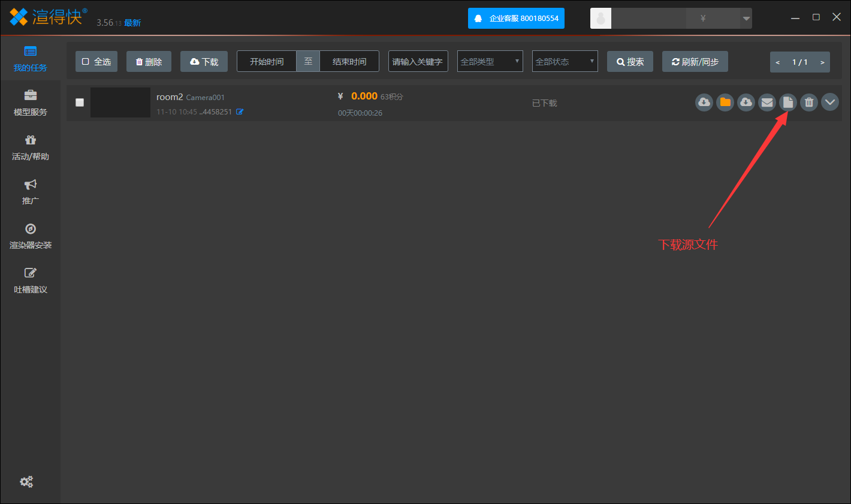Expand room2 task details chevron
This screenshot has width=851, height=504.
click(830, 102)
